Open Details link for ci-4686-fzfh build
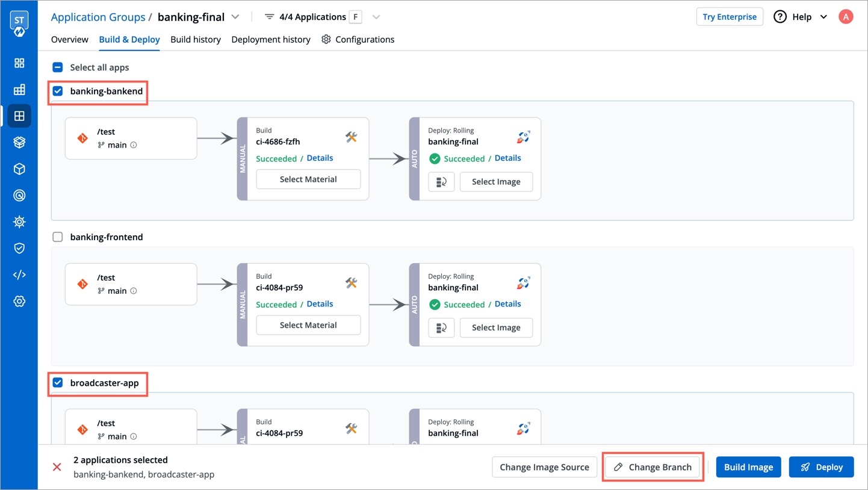This screenshot has width=868, height=490. [320, 158]
